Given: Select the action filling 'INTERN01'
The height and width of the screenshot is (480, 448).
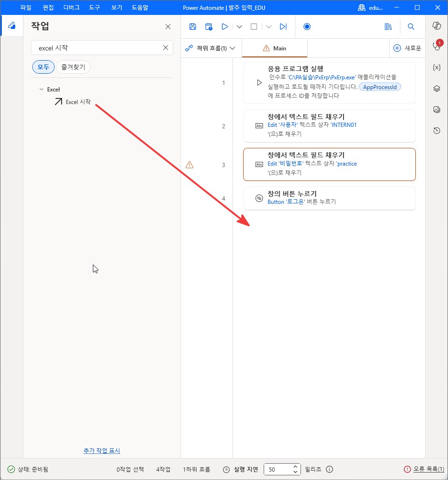Looking at the screenshot, I should click(x=329, y=126).
